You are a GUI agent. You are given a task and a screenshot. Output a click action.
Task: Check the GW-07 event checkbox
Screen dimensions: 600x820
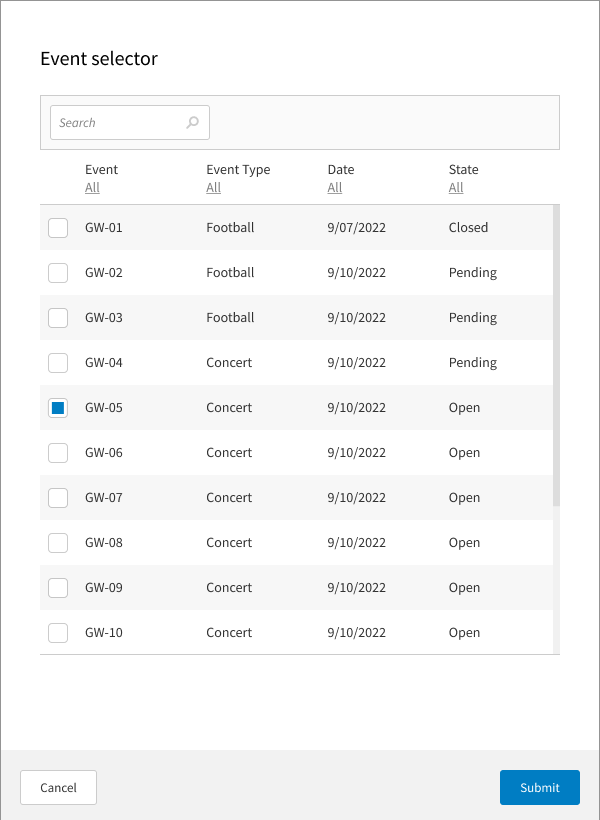[57, 497]
